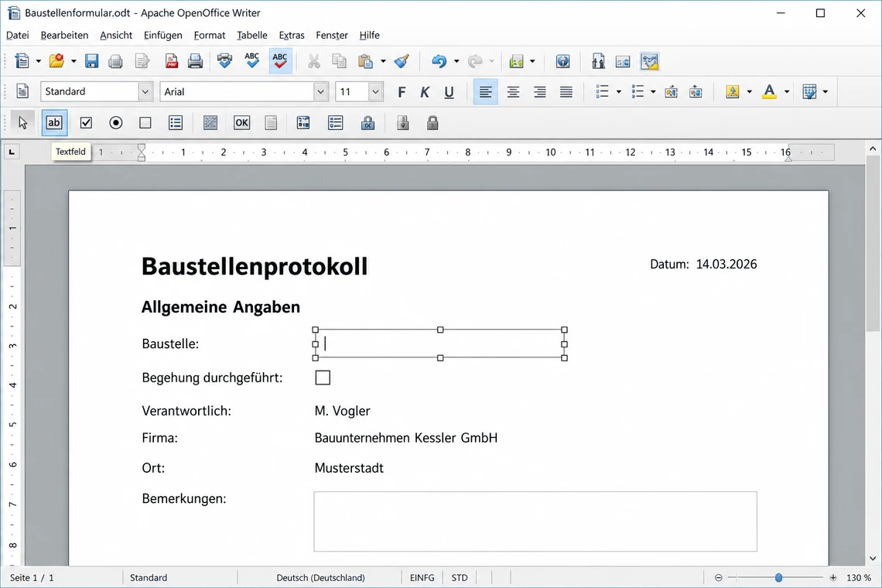Open the font size 11 dropdown
Viewport: 882px width, 588px height.
(375, 92)
